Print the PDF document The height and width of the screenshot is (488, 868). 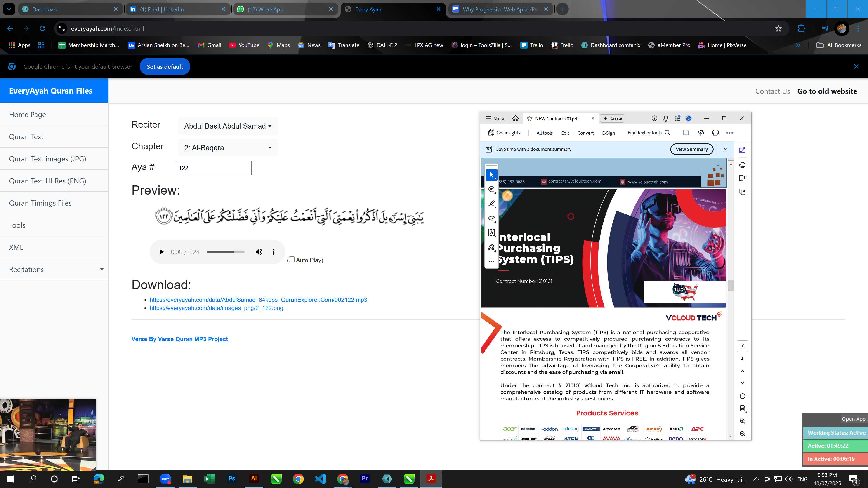pos(715,133)
